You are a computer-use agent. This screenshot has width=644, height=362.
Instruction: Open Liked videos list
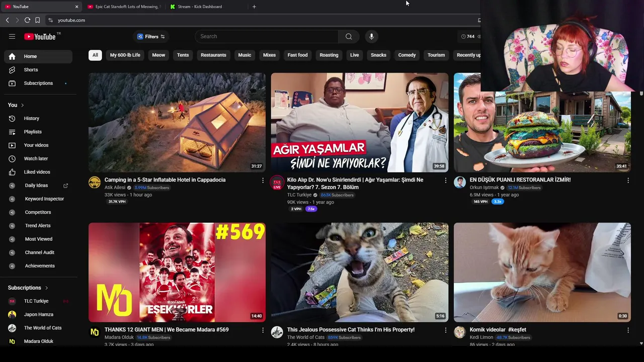pyautogui.click(x=38, y=172)
